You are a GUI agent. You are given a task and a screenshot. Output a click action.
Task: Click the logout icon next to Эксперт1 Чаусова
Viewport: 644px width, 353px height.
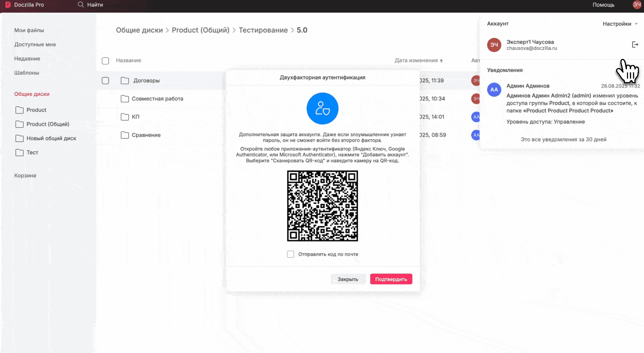click(635, 45)
